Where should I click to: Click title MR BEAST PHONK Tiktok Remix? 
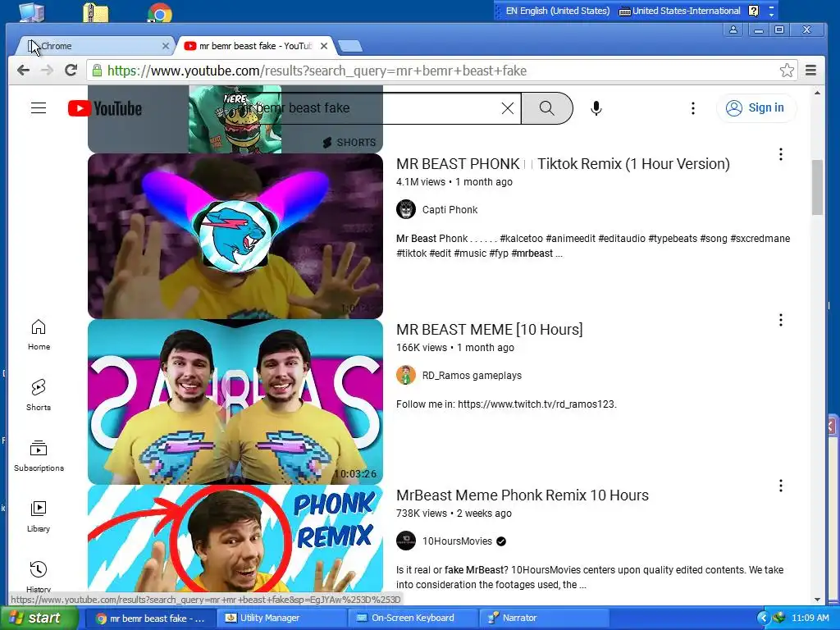coord(563,164)
